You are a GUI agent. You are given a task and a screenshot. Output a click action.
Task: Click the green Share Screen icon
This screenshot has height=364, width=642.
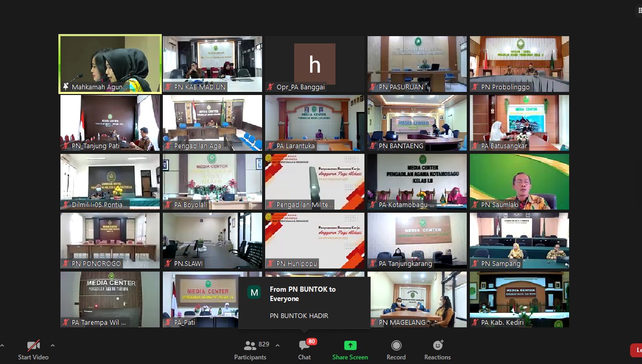(x=350, y=346)
